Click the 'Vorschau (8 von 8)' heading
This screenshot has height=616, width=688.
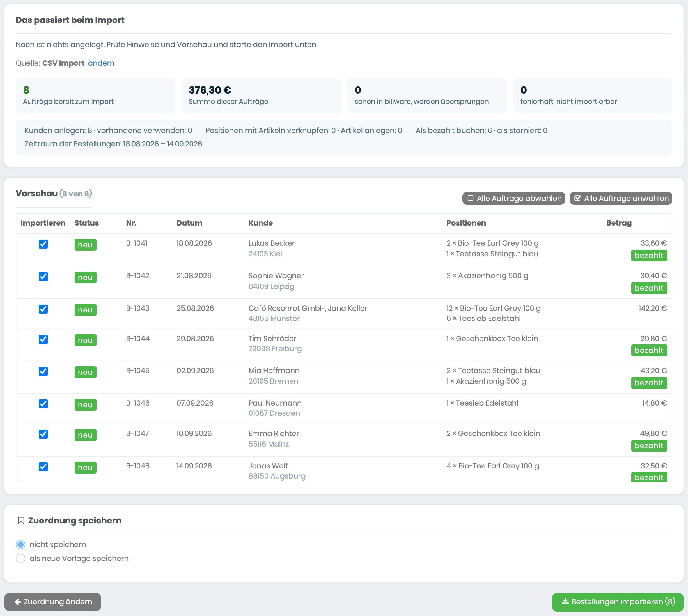54,194
